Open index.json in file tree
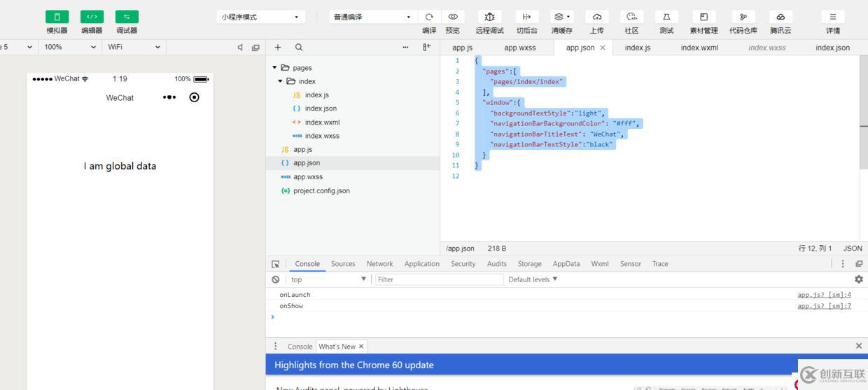Viewport: 868px width, 390px height. tap(321, 109)
